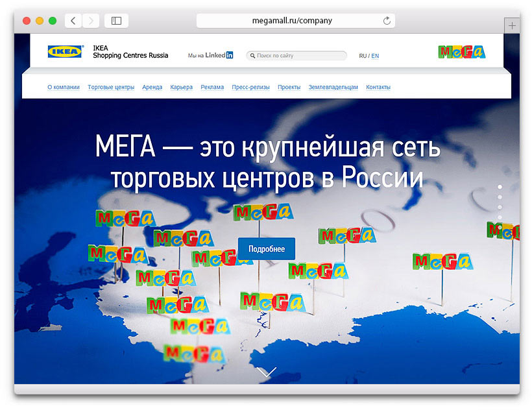Click the site search field
This screenshot has width=532, height=410.
click(297, 56)
